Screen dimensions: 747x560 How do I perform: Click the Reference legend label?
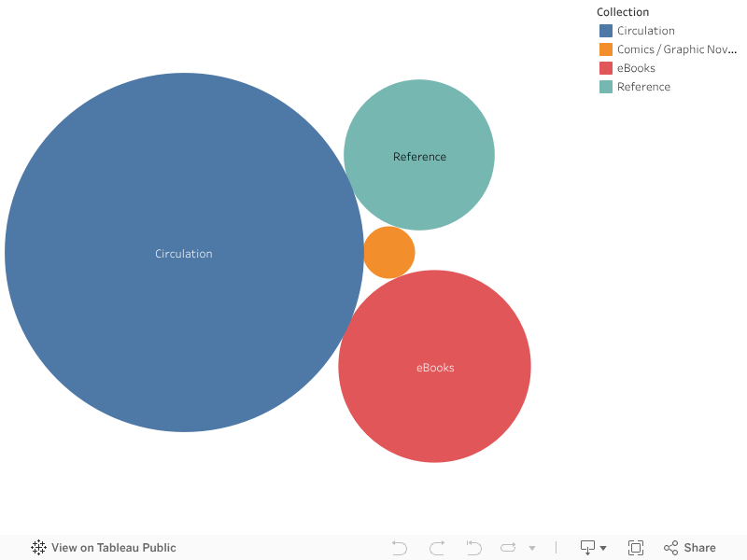643,87
